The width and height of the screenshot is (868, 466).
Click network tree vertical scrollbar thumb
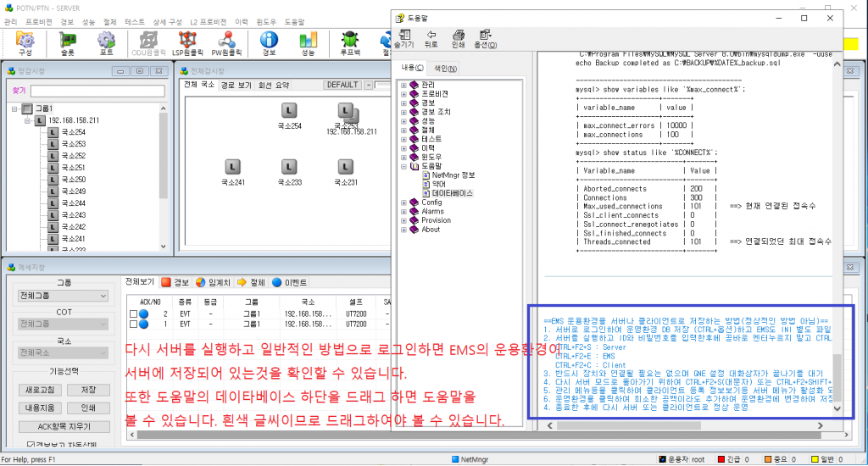(x=163, y=155)
